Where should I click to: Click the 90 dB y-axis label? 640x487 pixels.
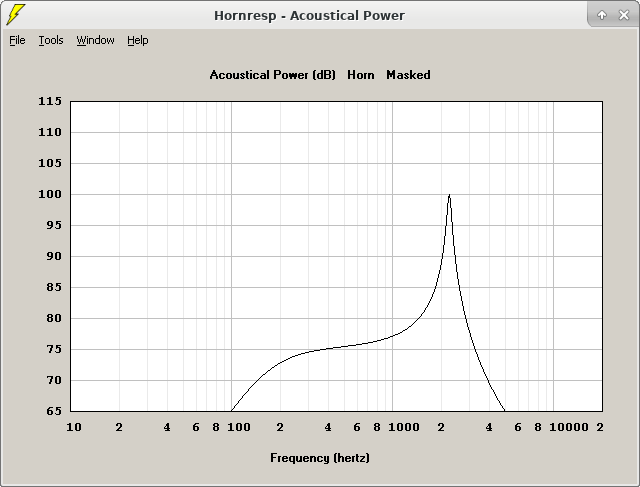point(54,256)
